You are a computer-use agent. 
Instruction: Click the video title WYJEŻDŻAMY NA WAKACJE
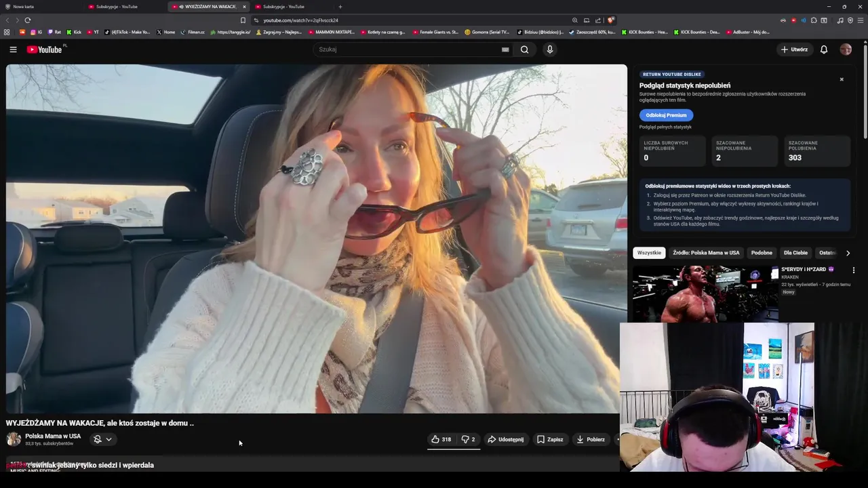pyautogui.click(x=100, y=423)
